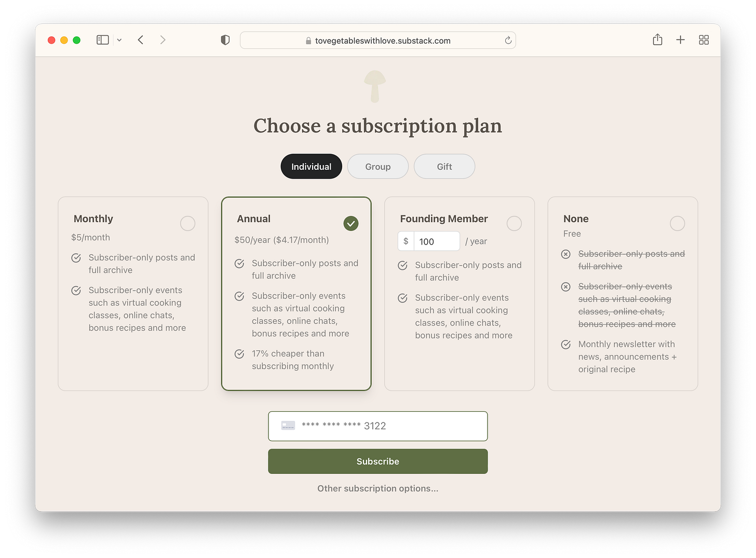Click Founding Member's posts and archive check icon
The image size is (756, 558).
pyautogui.click(x=403, y=266)
